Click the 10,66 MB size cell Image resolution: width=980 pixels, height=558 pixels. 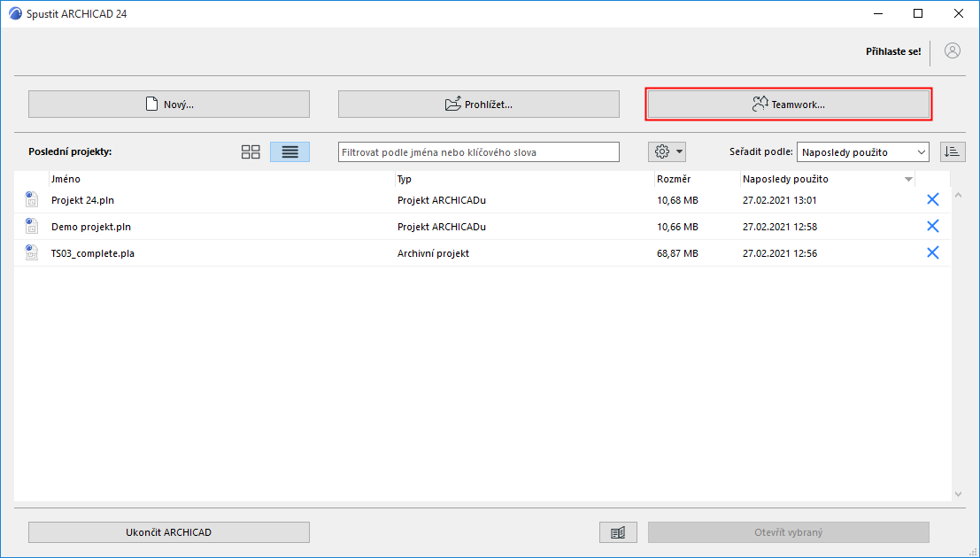tap(677, 227)
